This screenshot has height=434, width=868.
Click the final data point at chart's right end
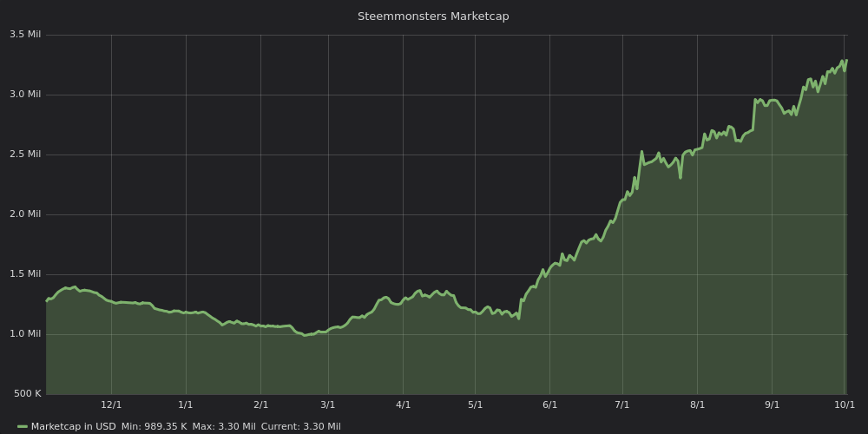tap(846, 60)
